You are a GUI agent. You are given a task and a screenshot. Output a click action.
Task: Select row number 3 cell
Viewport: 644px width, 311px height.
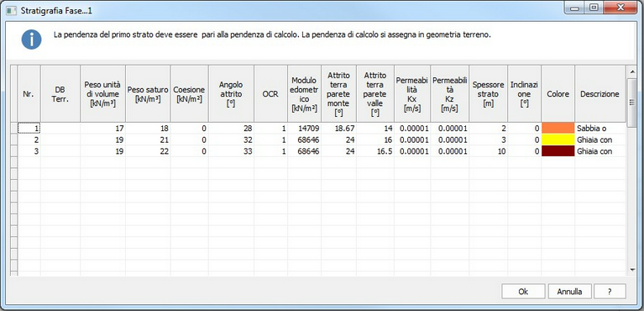coord(29,151)
